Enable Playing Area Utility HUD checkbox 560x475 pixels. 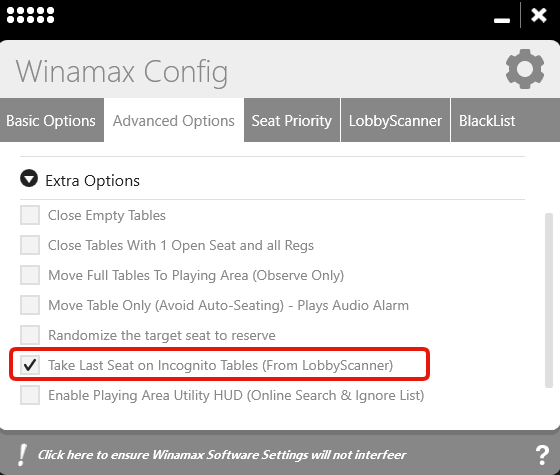point(30,395)
